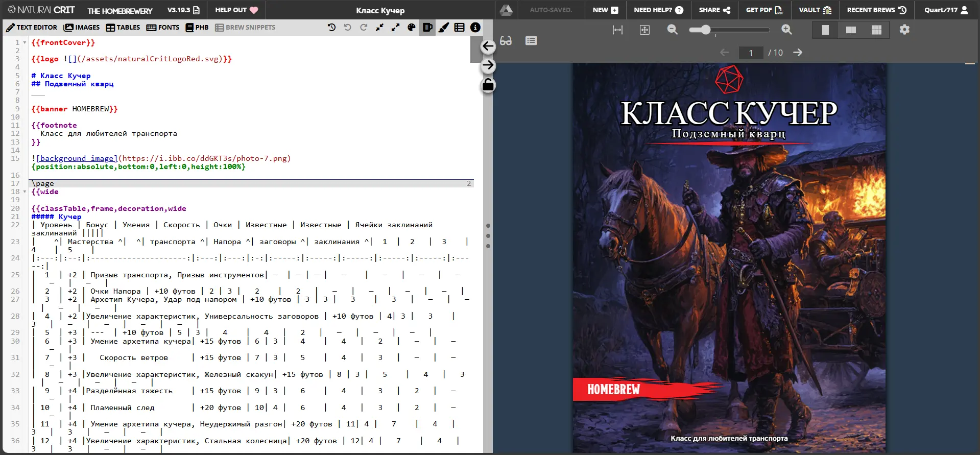The width and height of the screenshot is (980, 455).
Task: Open the preview settings gear
Action: click(x=904, y=30)
